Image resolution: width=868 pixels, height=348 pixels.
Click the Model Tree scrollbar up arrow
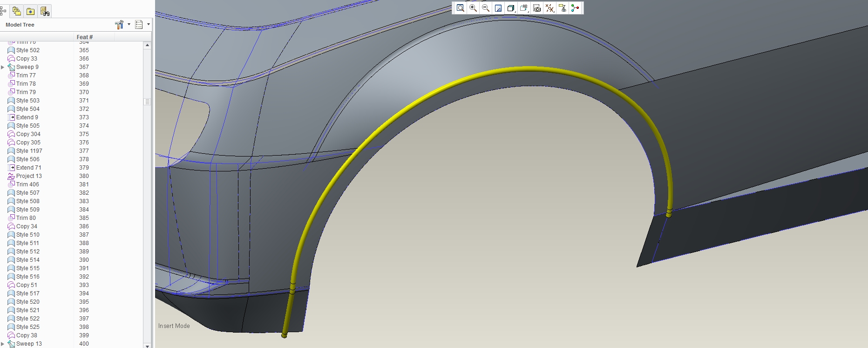(148, 45)
